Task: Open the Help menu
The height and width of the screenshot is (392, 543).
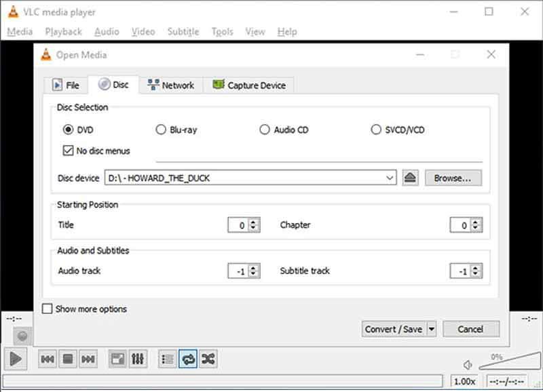Action: click(286, 32)
